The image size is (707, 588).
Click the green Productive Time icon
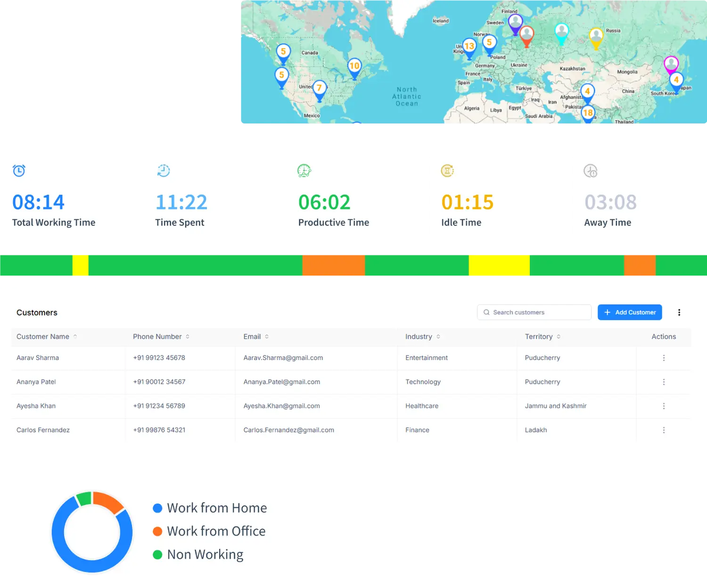[304, 171]
